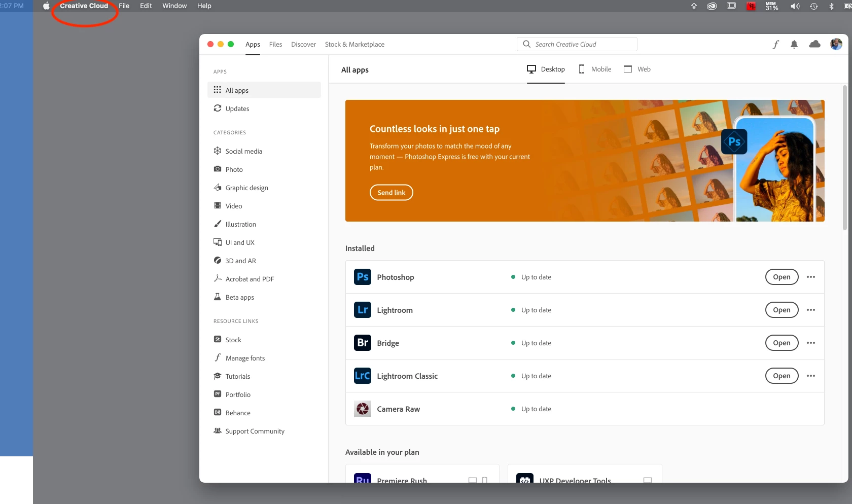Open Photoshop with Open button
This screenshot has height=504, width=852.
782,277
